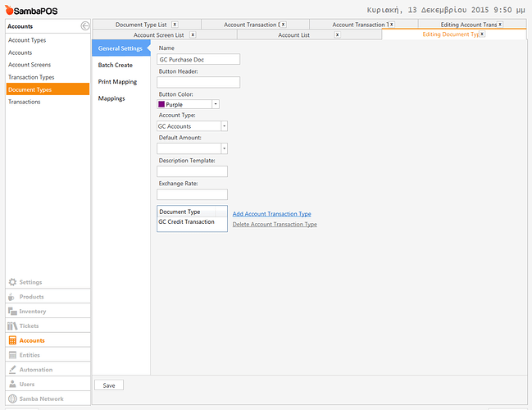Click the Inventory boxes icon
The image size is (532, 410).
tap(12, 312)
